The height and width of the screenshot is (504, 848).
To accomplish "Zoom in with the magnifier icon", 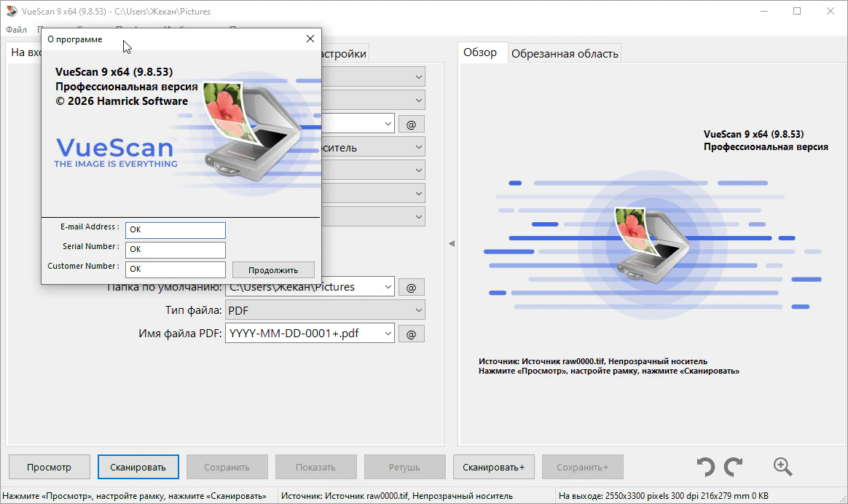I will (782, 467).
